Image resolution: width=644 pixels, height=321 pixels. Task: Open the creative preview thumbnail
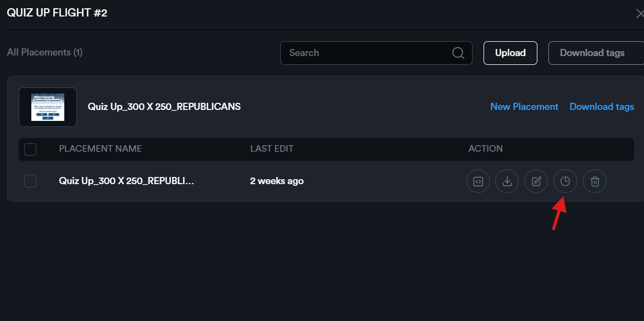[x=48, y=107]
